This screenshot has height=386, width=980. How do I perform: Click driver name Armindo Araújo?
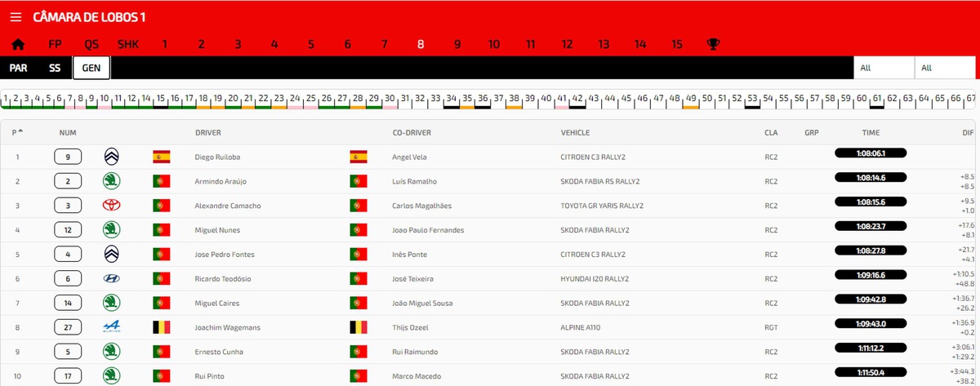tap(223, 181)
